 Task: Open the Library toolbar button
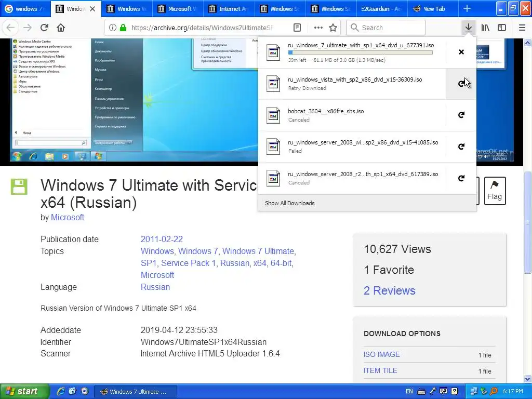(x=485, y=28)
